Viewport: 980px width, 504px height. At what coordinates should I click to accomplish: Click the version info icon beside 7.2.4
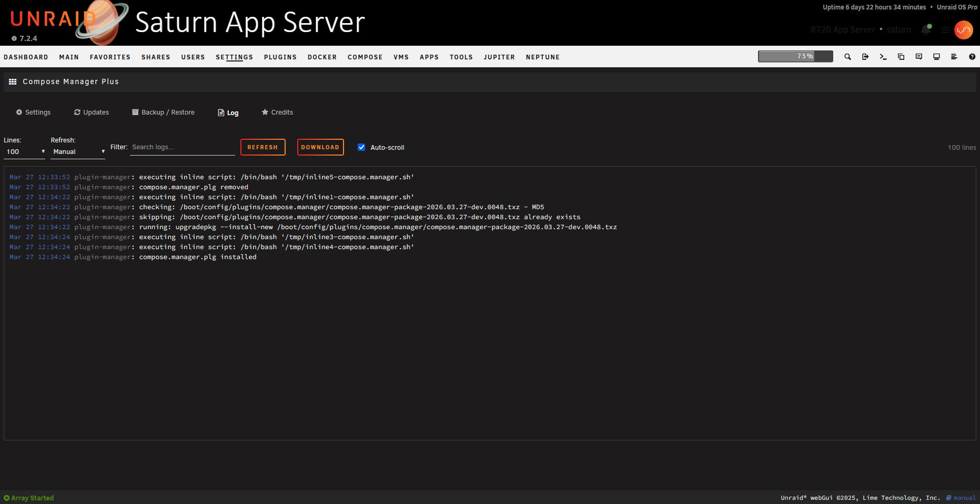(14, 38)
